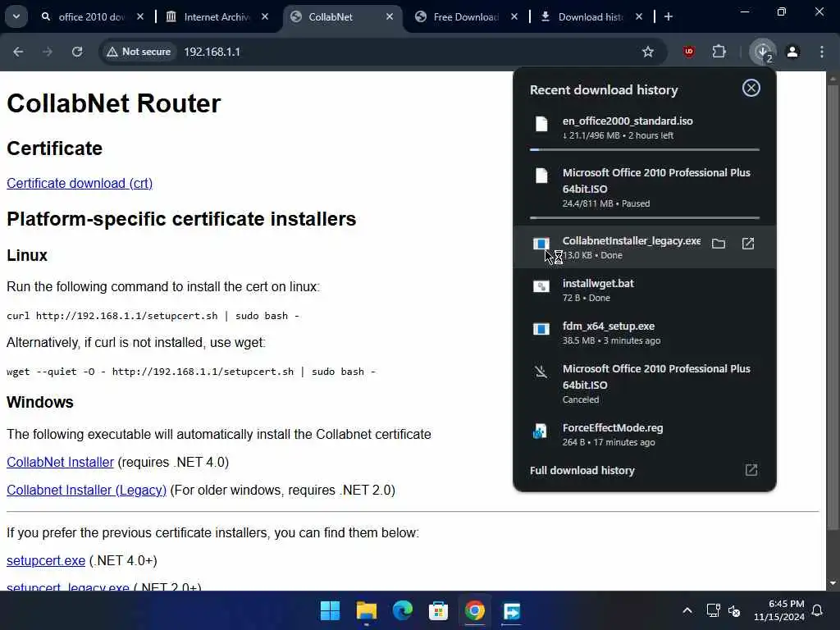Download the CollabNet Installer link
Image resolution: width=840 pixels, height=630 pixels.
(x=60, y=462)
